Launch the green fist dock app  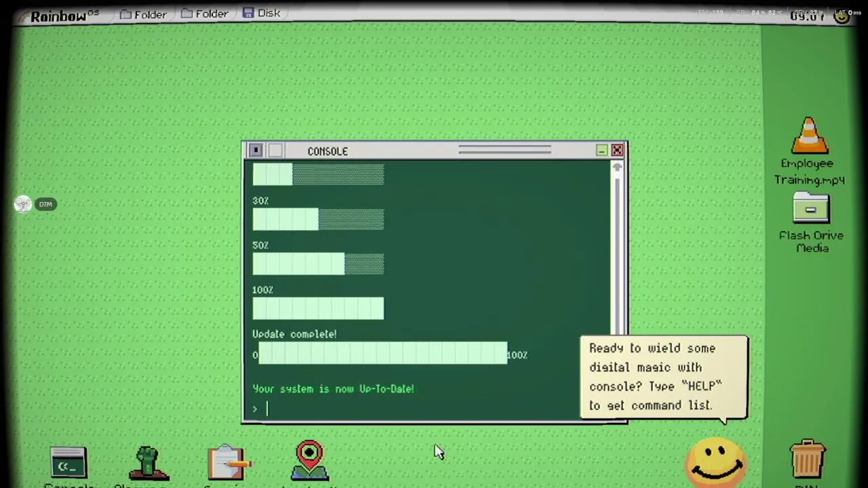pyautogui.click(x=148, y=464)
